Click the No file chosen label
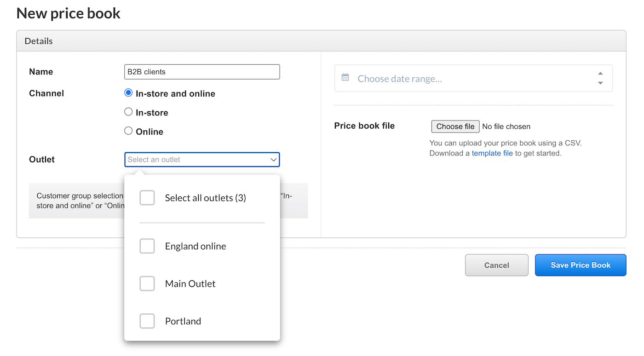 point(506,126)
